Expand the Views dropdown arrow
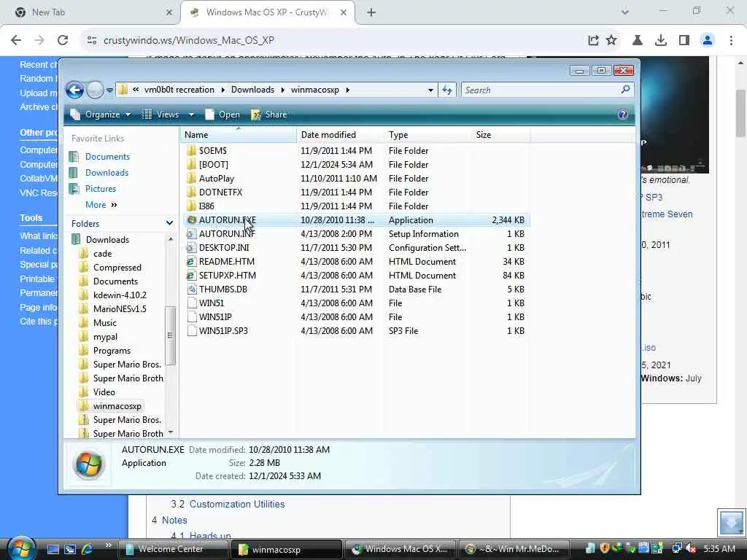The height and width of the screenshot is (560, 747). click(x=191, y=114)
